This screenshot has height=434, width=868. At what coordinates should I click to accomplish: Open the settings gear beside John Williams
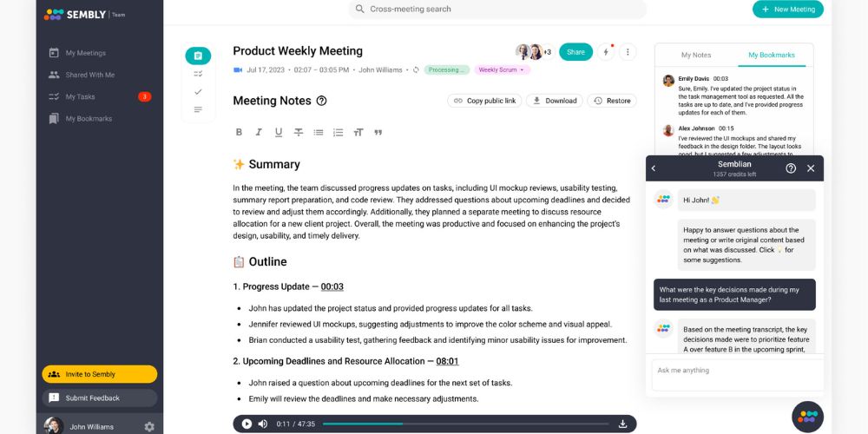(149, 427)
